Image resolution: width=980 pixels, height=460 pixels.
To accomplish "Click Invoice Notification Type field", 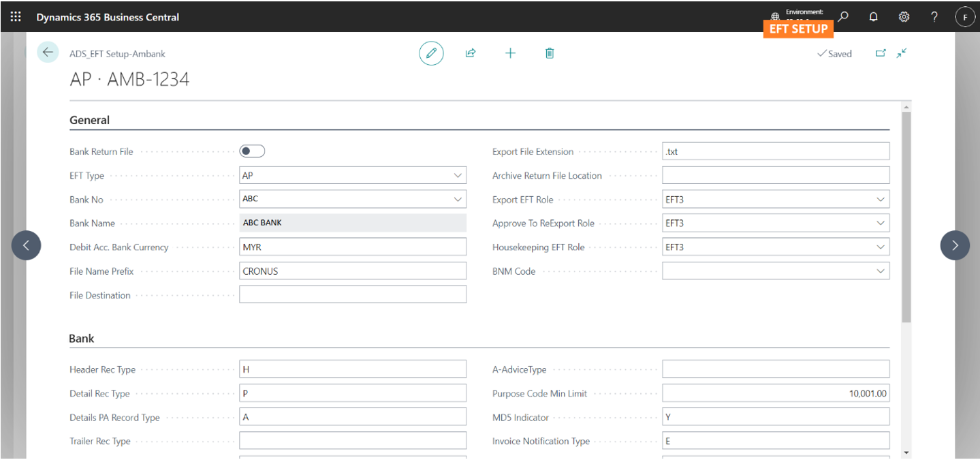I will pyautogui.click(x=776, y=441).
